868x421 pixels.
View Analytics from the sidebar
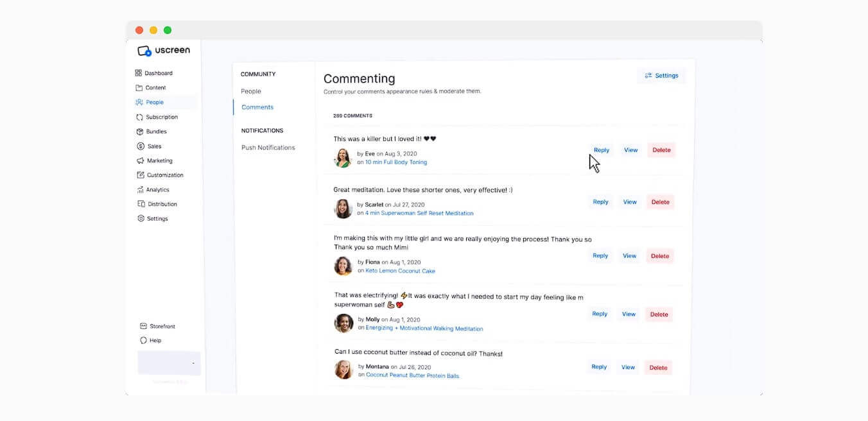[157, 189]
